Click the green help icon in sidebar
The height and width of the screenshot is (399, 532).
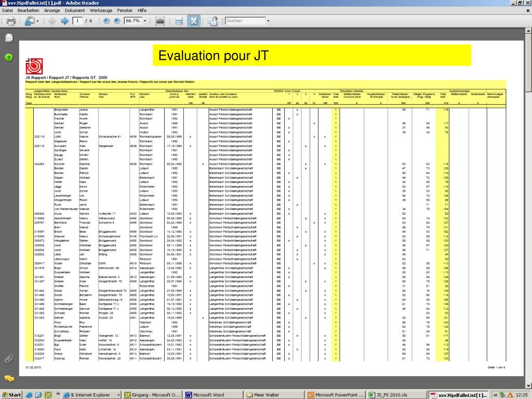(9, 57)
